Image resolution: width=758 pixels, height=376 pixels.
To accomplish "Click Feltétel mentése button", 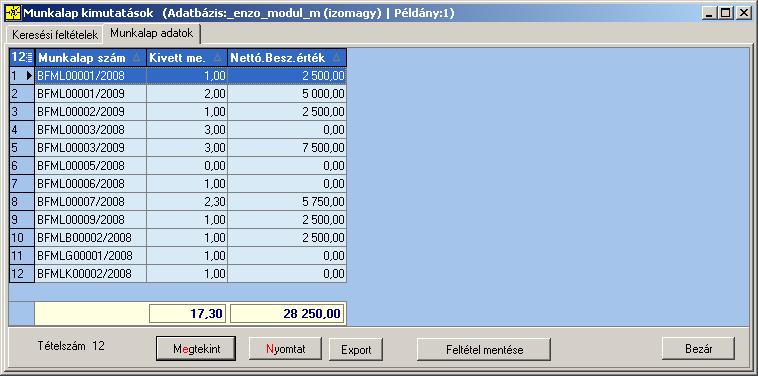I will pyautogui.click(x=484, y=349).
